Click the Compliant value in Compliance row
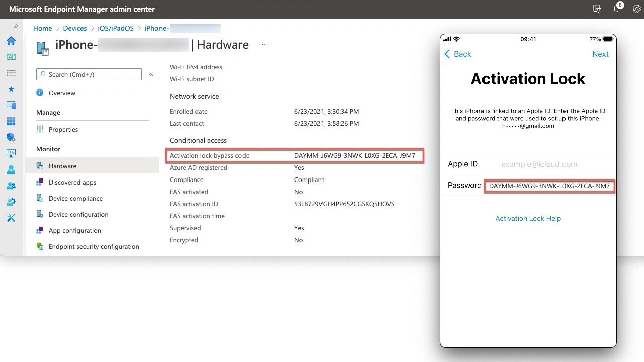The width and height of the screenshot is (644, 362). coord(309,180)
